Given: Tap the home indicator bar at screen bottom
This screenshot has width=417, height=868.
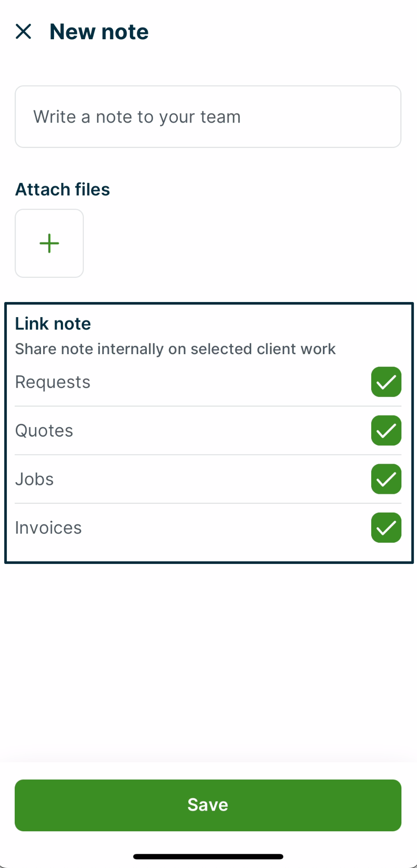Looking at the screenshot, I should click(x=208, y=856).
